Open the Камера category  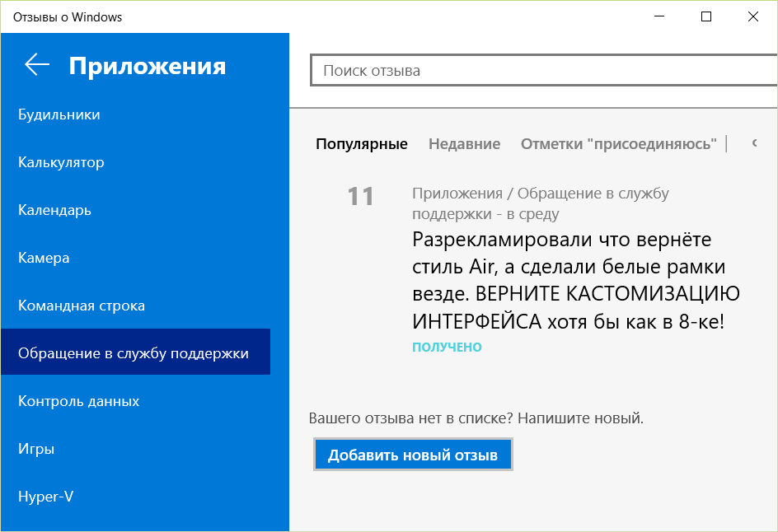(x=44, y=258)
